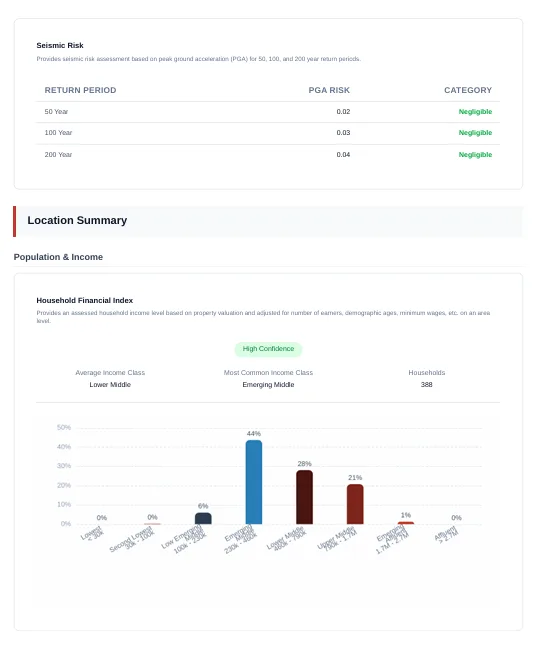Click the Location Summary section heading
This screenshot has width=535, height=650.
click(77, 221)
